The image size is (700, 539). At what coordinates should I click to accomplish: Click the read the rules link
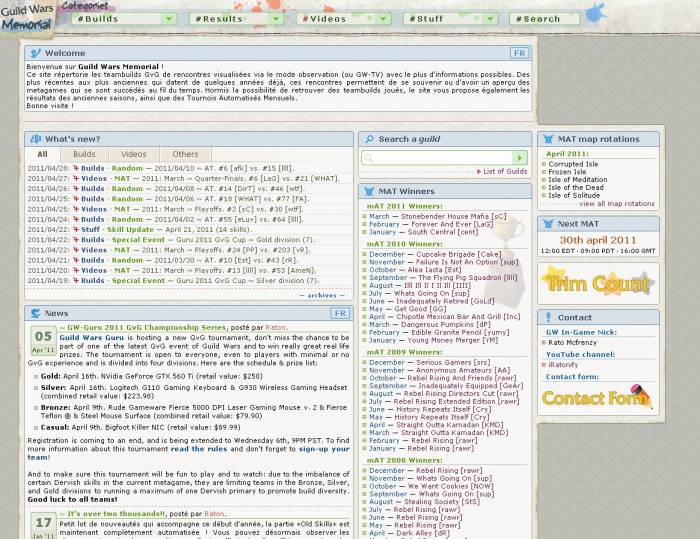(x=199, y=449)
